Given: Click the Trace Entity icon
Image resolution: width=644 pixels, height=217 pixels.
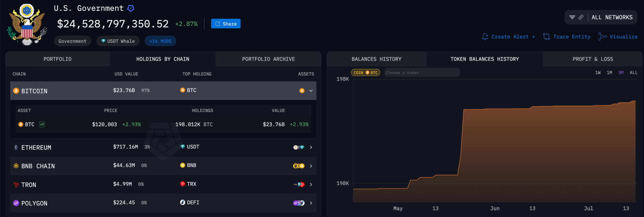Looking at the screenshot, I should coord(546,37).
